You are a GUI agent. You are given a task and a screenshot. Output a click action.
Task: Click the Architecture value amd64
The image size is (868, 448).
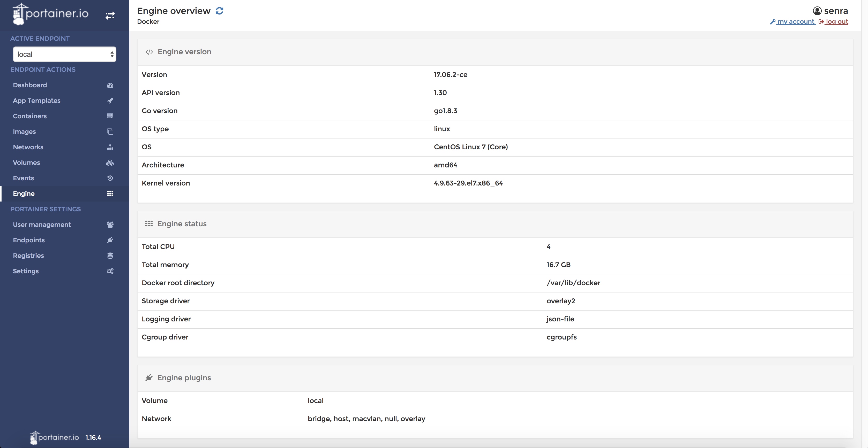pyautogui.click(x=445, y=165)
